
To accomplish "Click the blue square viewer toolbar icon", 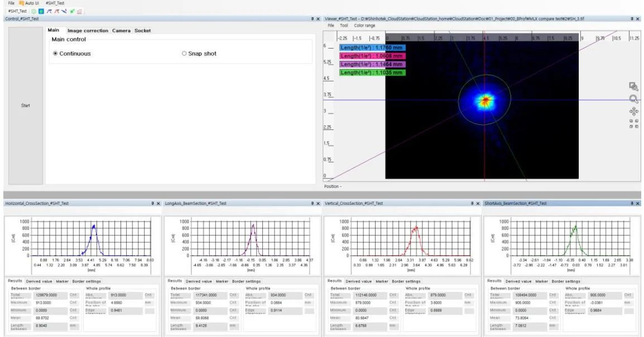I will coord(41,11).
